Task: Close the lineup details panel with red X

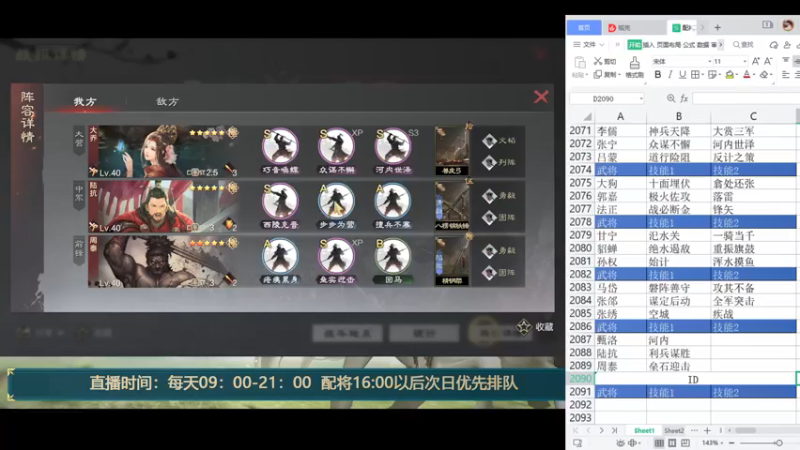Action: click(x=541, y=96)
